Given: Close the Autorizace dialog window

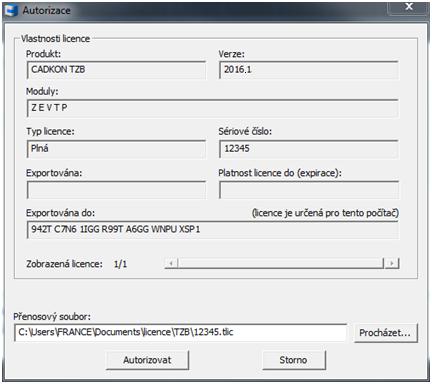Looking at the screenshot, I should (409, 7).
